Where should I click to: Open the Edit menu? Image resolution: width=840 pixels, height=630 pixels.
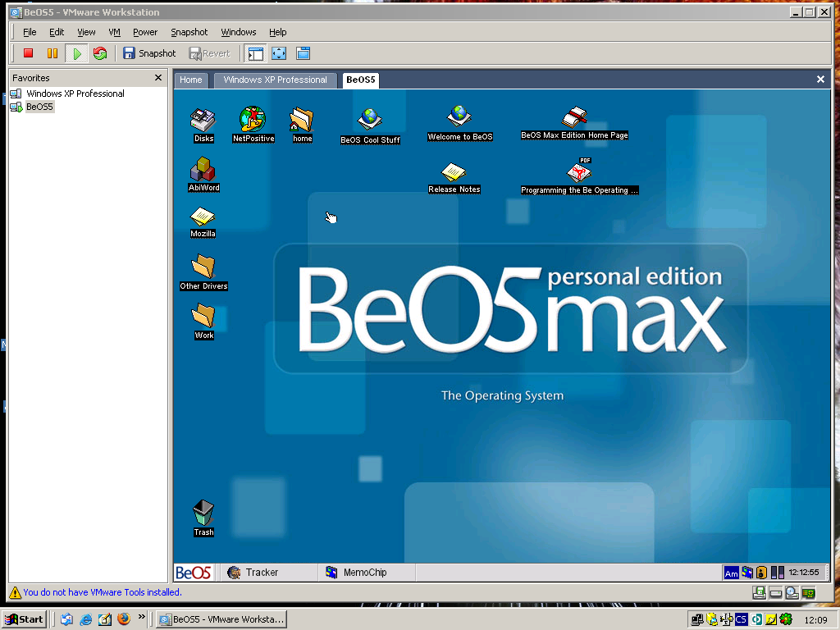[57, 32]
